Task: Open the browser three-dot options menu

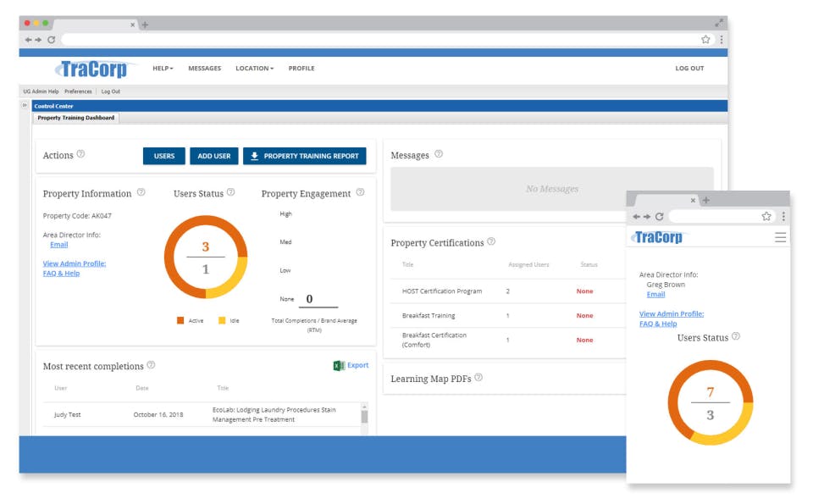Action: coord(721,39)
